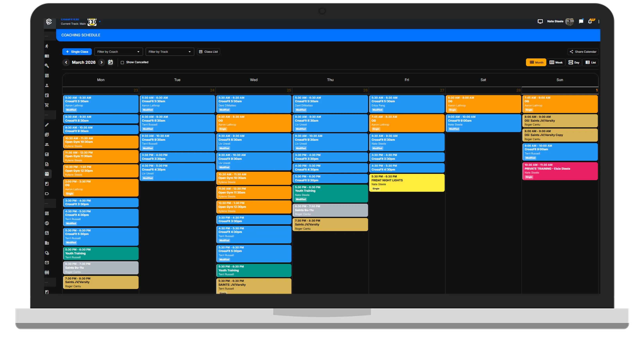Switch to Week view
The image size is (644, 342).
(556, 63)
